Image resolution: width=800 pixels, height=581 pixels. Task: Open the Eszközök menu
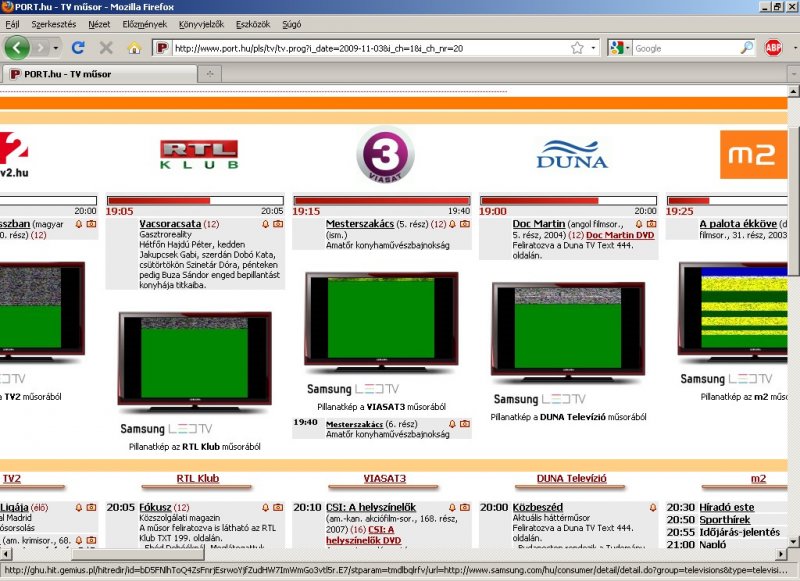[253, 24]
